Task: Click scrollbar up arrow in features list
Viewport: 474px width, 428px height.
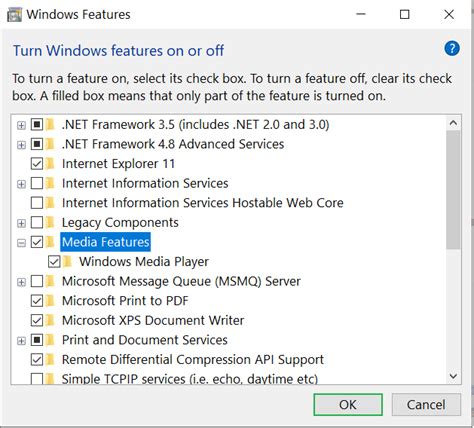Action: click(x=453, y=123)
